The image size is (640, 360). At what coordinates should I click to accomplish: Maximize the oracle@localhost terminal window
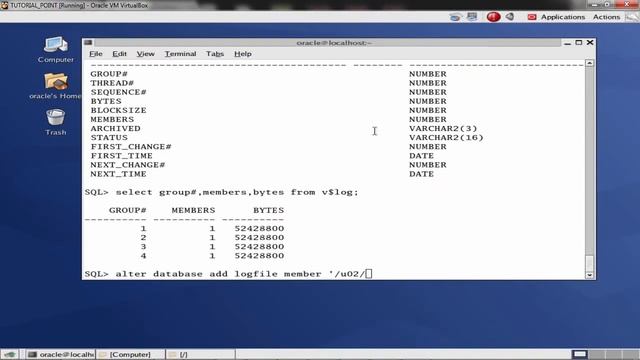578,42
